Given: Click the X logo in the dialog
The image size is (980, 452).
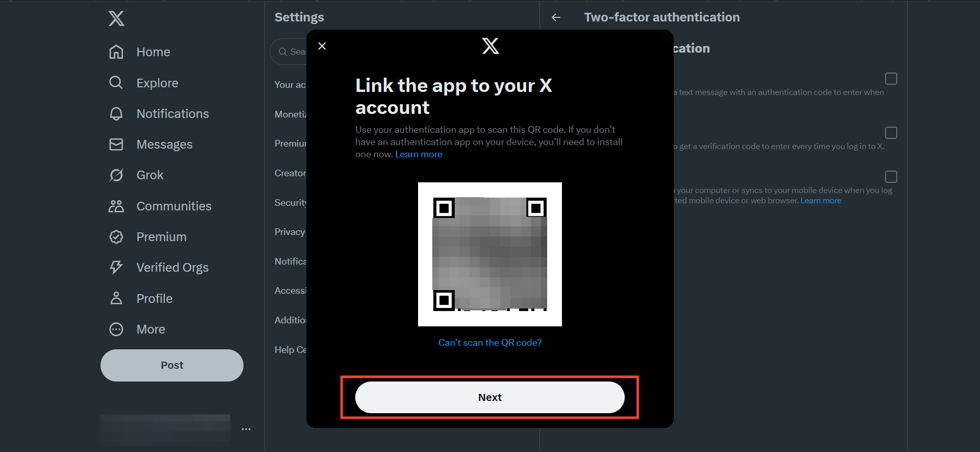Looking at the screenshot, I should (491, 46).
